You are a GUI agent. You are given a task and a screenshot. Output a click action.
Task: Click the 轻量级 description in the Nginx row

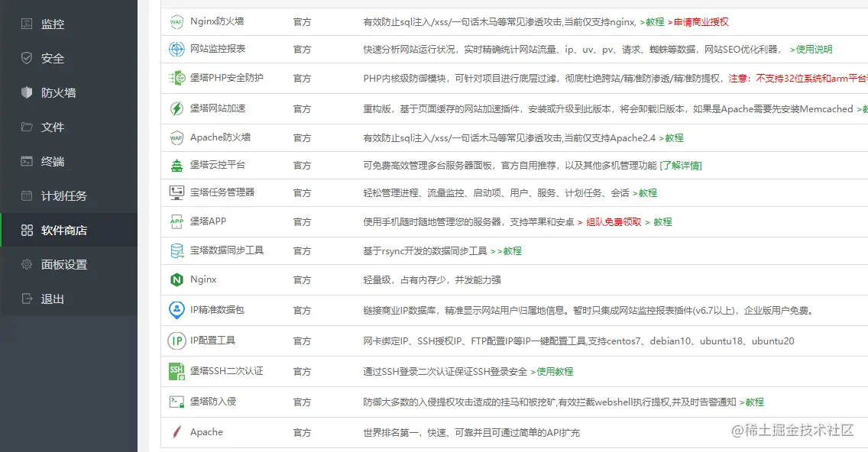pyautogui.click(x=432, y=280)
